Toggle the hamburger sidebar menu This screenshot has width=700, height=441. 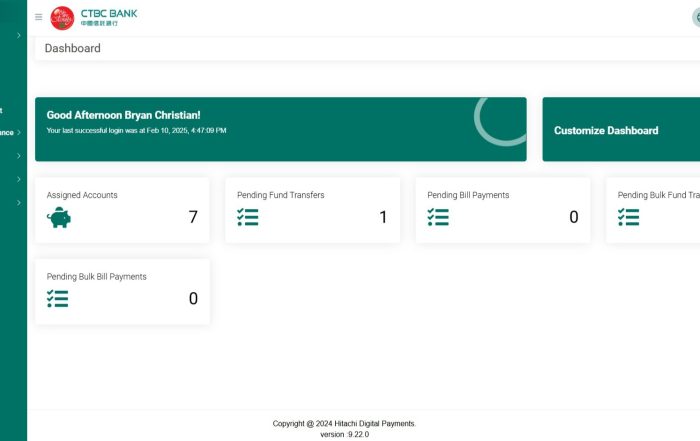(38, 17)
